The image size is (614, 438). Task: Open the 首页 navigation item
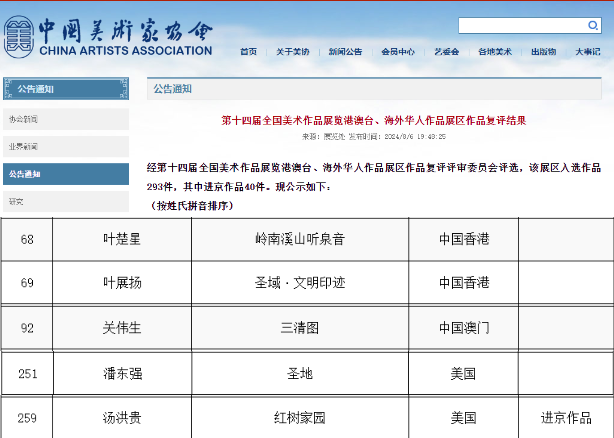[x=248, y=52]
